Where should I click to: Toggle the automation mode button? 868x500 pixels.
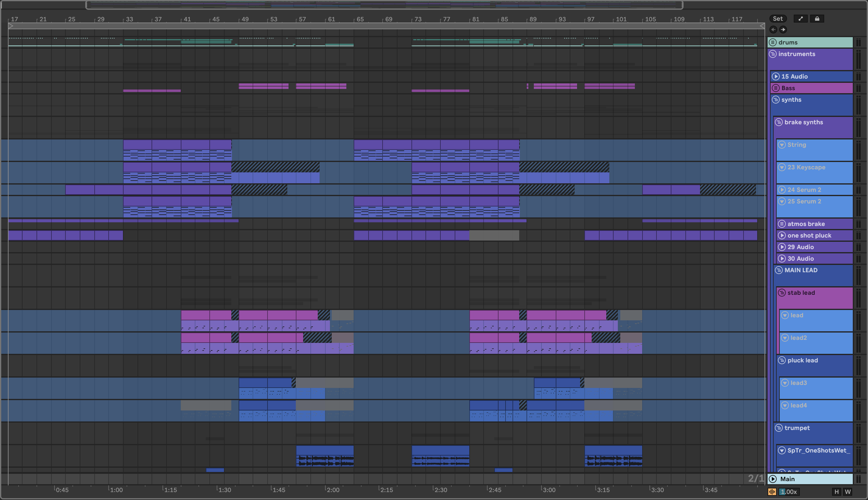(800, 19)
